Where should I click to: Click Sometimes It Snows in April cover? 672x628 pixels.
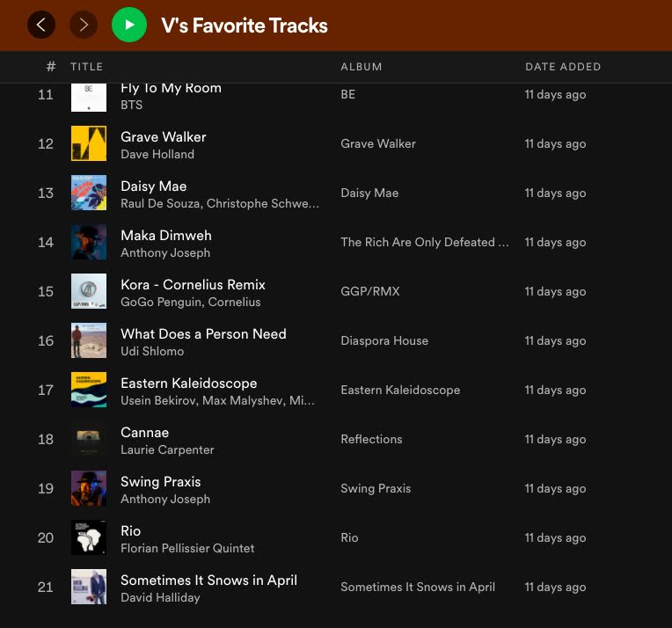pos(89,588)
